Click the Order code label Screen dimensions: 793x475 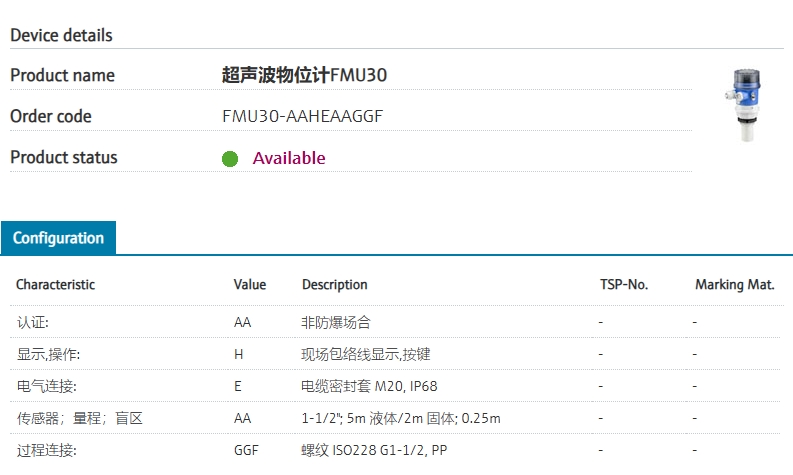[51, 116]
